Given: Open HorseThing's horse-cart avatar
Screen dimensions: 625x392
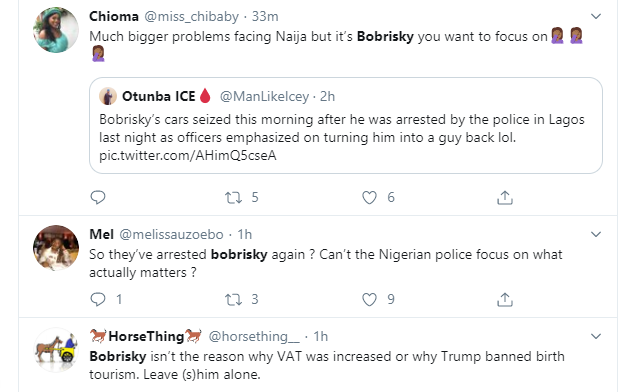Looking at the screenshot, I should (56, 350).
